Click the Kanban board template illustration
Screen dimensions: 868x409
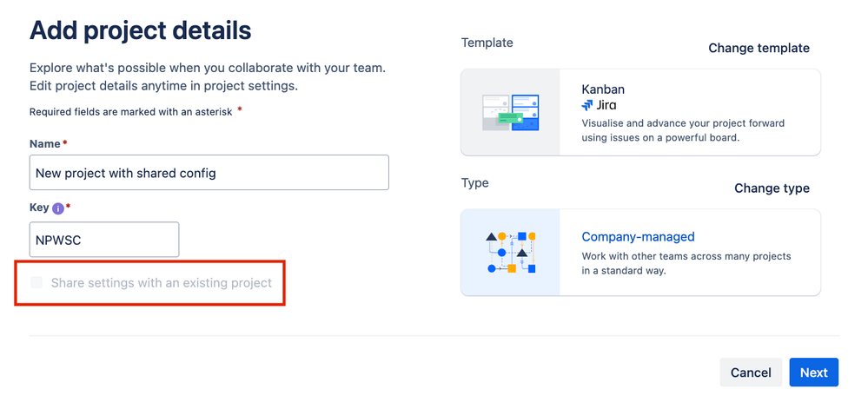tap(510, 112)
